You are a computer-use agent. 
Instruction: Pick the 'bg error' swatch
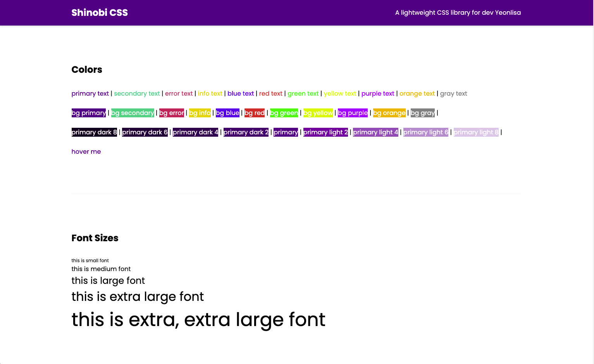pyautogui.click(x=172, y=113)
